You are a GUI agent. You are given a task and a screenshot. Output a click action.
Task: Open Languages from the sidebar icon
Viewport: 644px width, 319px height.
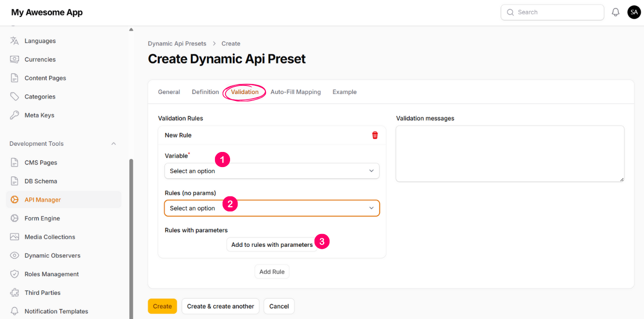click(x=15, y=41)
